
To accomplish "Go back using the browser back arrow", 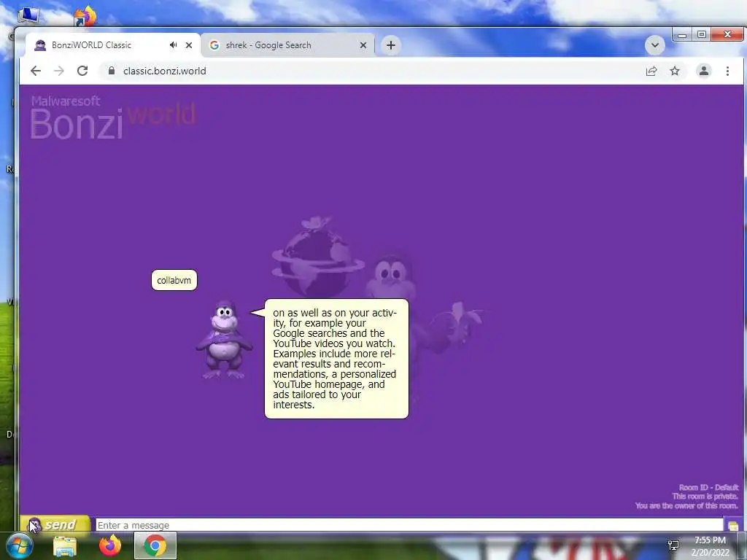I will [36, 71].
